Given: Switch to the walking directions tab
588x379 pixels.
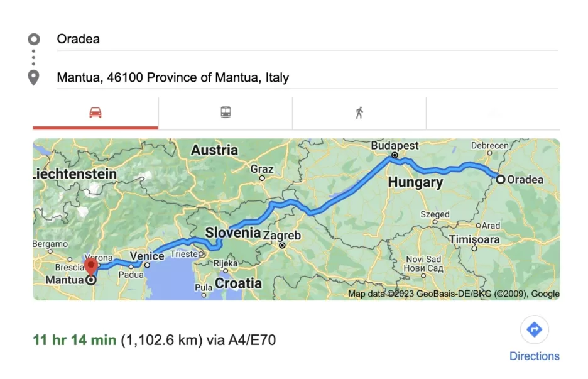Looking at the screenshot, I should point(359,113).
